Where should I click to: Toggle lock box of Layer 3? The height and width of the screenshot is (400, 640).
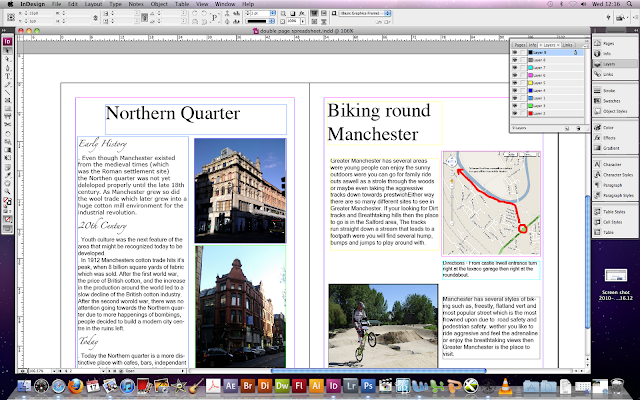point(523,106)
